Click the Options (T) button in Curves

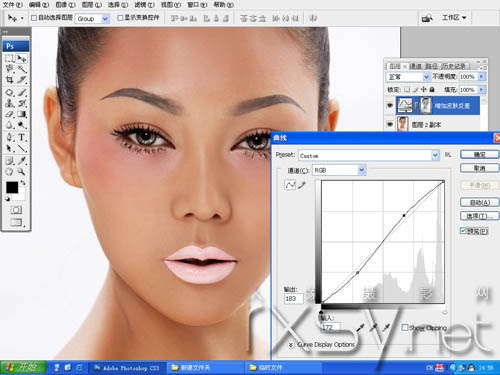point(480,216)
